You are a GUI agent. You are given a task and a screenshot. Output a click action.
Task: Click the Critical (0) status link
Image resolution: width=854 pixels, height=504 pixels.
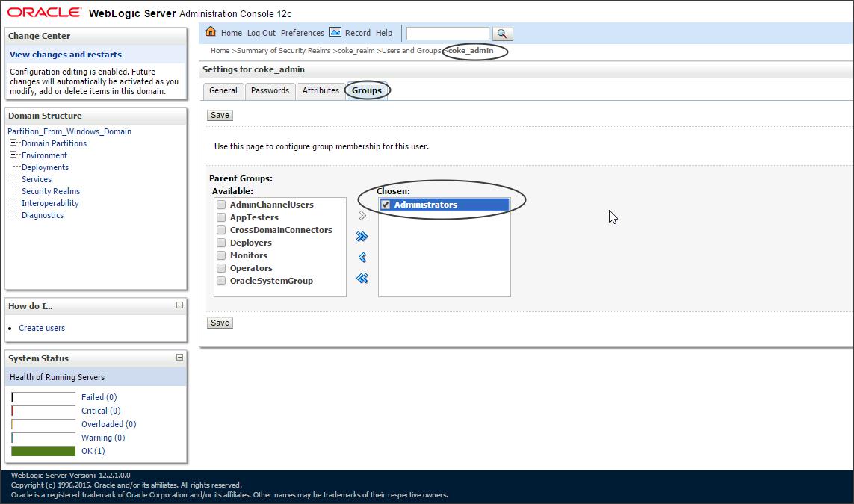pos(101,411)
